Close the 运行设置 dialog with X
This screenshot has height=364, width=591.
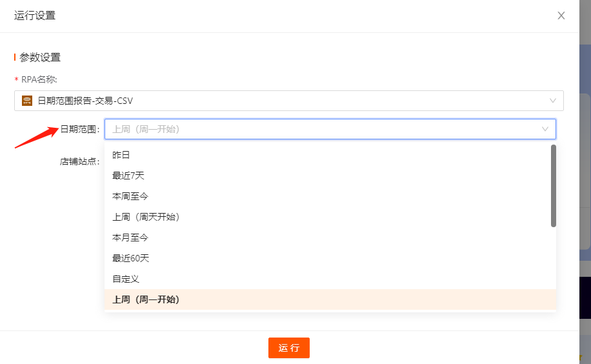(561, 15)
